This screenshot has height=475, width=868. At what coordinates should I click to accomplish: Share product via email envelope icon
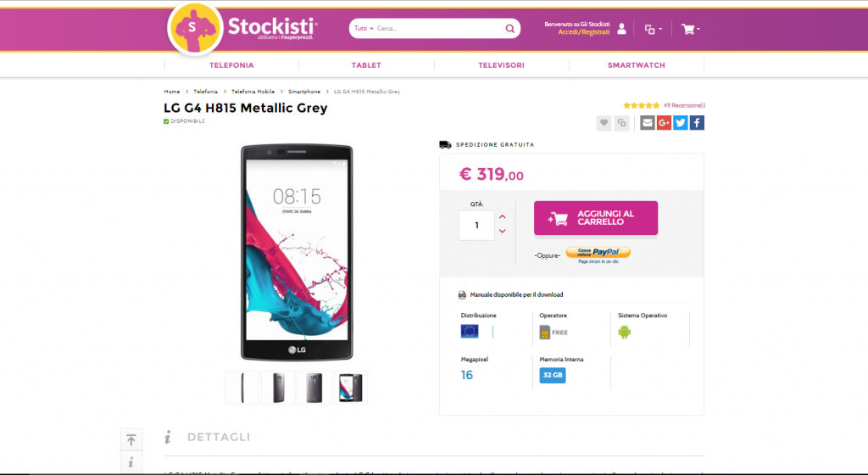tap(648, 123)
